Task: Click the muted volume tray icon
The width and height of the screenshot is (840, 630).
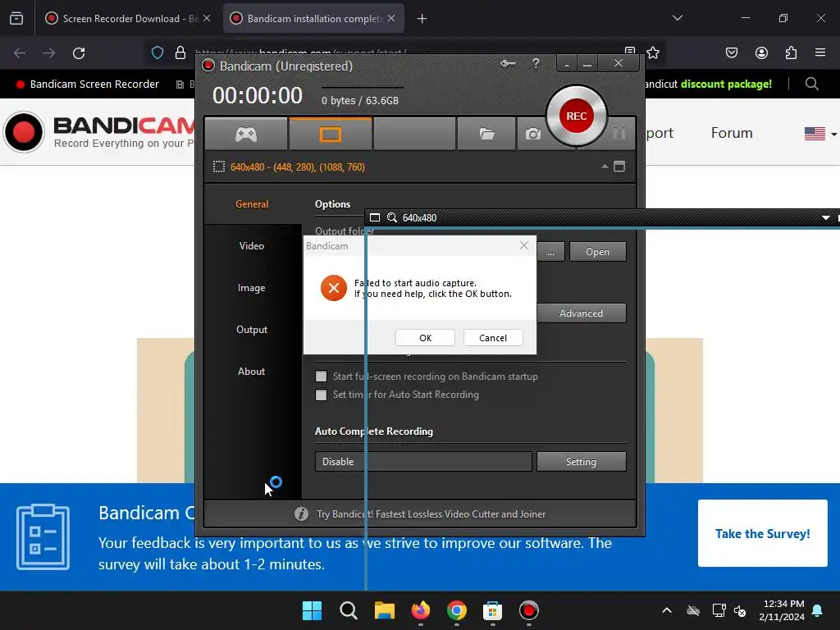Action: click(740, 610)
